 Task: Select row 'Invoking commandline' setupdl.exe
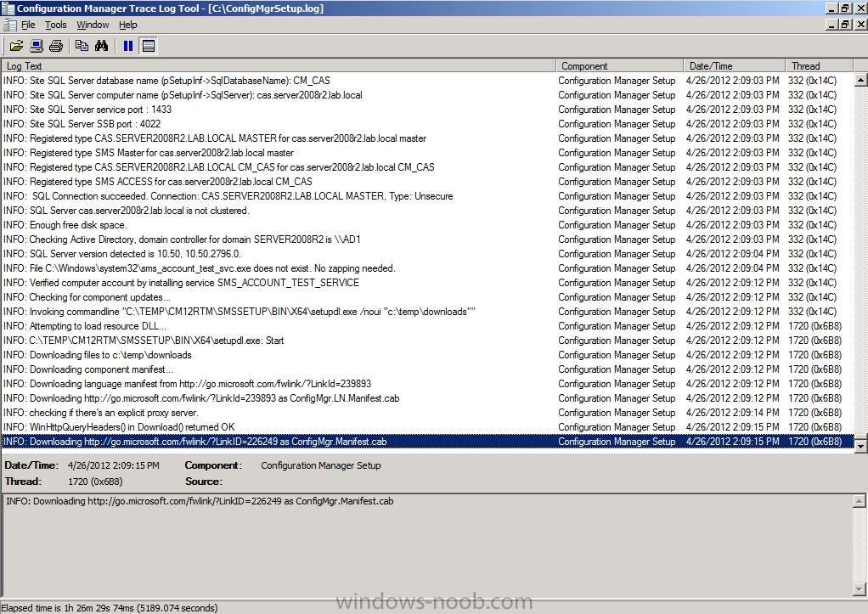[x=427, y=312]
